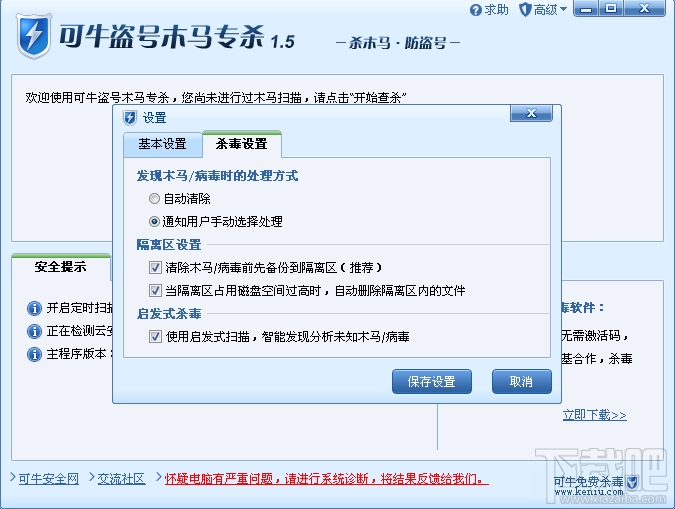The height and width of the screenshot is (509, 675).
Task: Click the Keniu lightning shield logo
Action: click(x=34, y=36)
